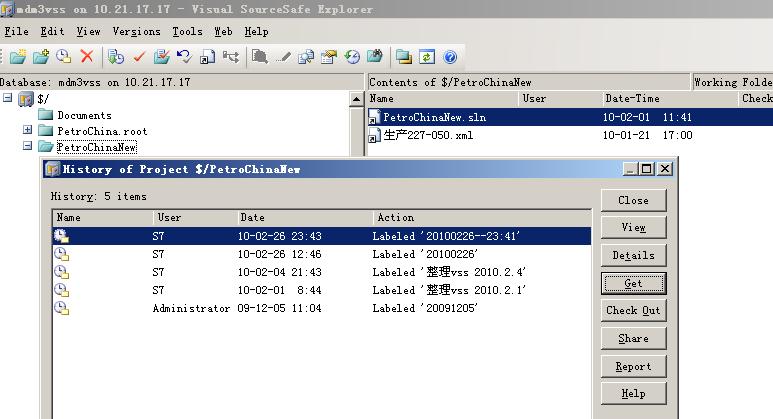Maximize the History of Project dialog
This screenshot has height=419, width=773.
pyautogui.click(x=646, y=169)
